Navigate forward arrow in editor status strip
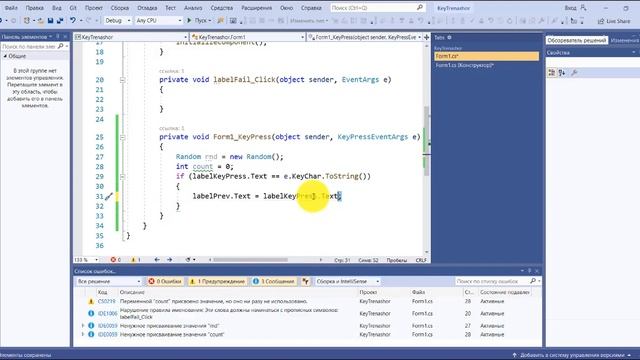 click(169, 260)
